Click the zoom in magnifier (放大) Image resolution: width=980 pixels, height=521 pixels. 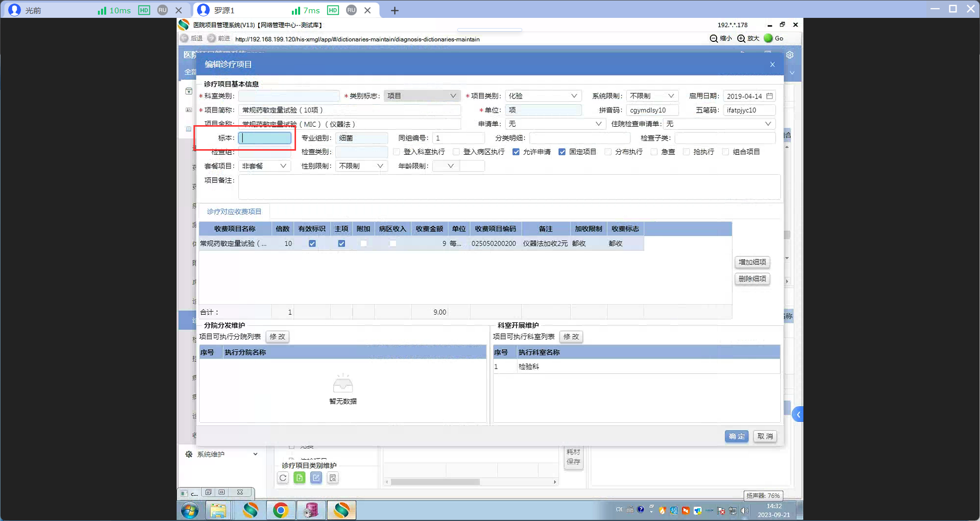coord(741,38)
